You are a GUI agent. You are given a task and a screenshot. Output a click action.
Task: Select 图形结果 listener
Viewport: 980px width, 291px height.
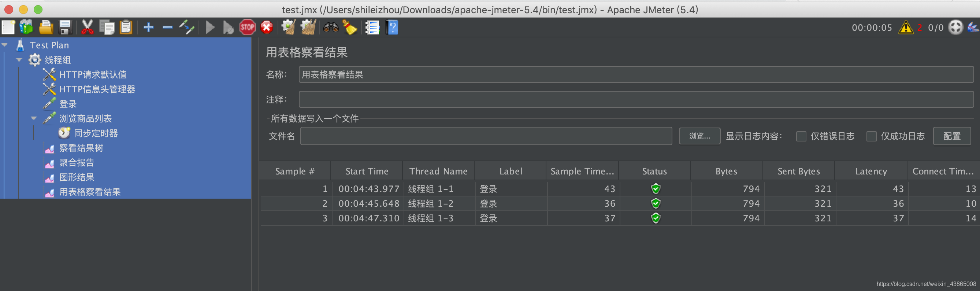(77, 177)
